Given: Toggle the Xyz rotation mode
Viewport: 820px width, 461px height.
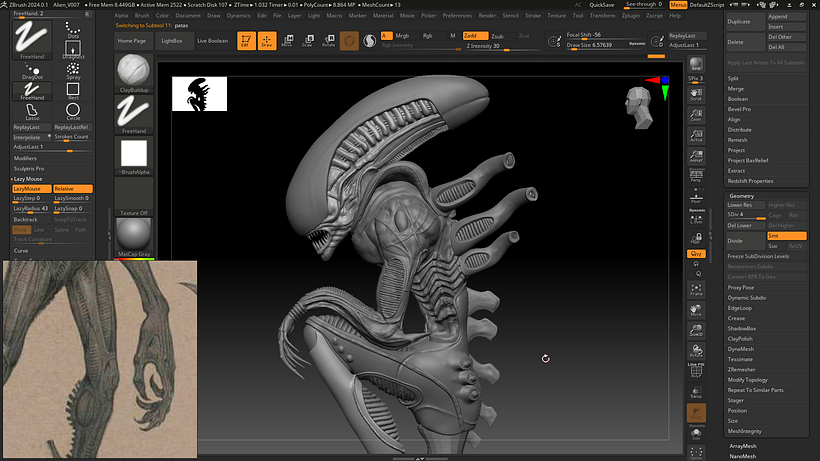Looking at the screenshot, I should 696,253.
